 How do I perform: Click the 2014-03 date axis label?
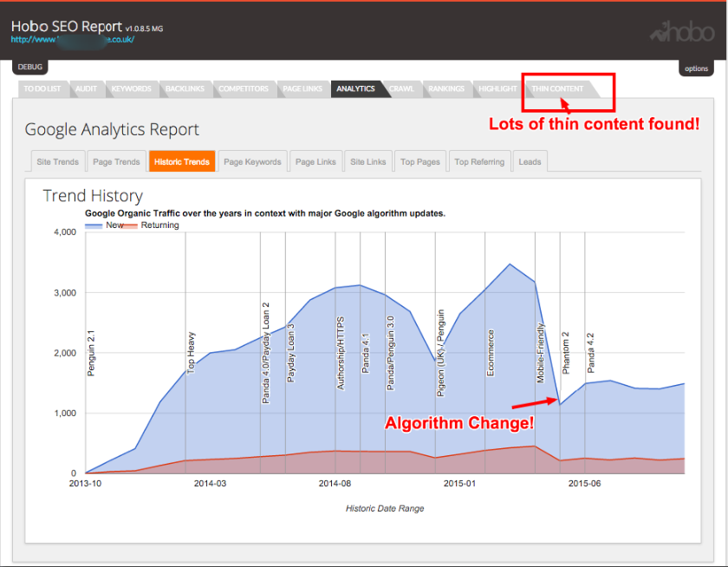point(210,484)
